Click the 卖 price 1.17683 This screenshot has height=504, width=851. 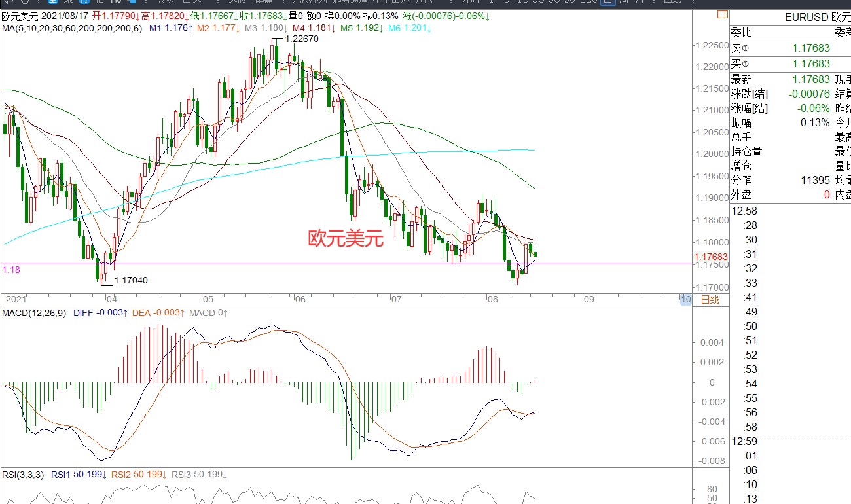pyautogui.click(x=811, y=48)
